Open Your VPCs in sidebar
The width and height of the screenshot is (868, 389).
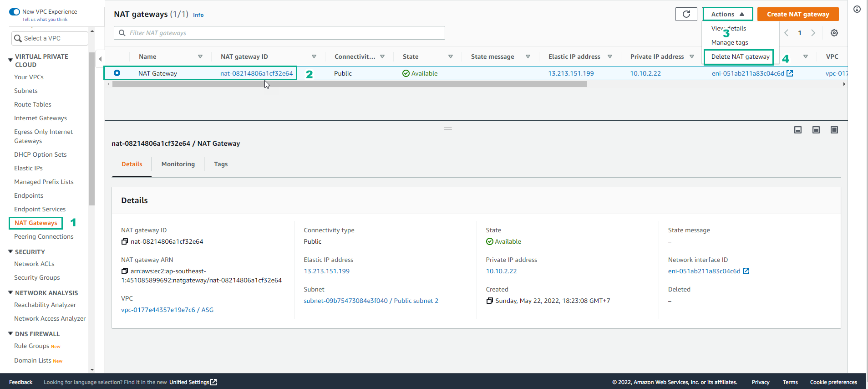click(x=29, y=77)
